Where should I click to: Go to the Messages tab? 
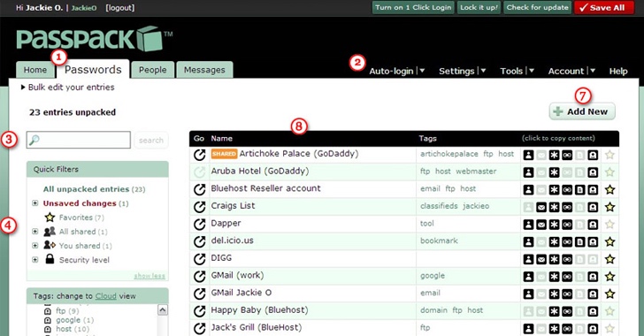[204, 70]
